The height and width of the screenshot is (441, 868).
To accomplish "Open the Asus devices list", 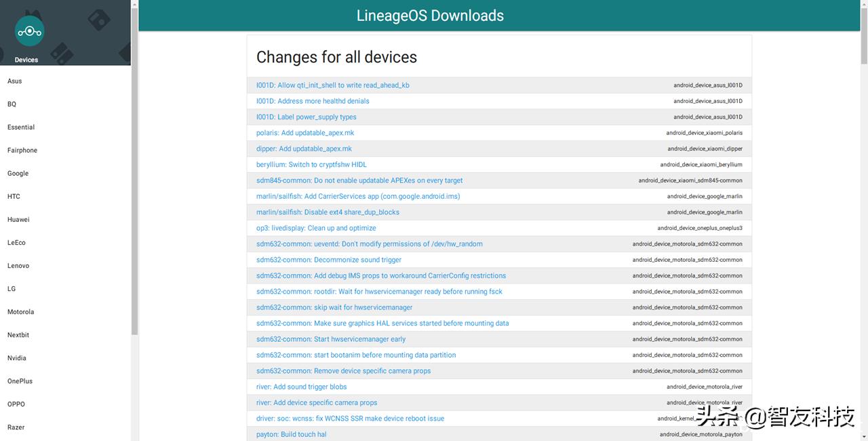I will (15, 81).
